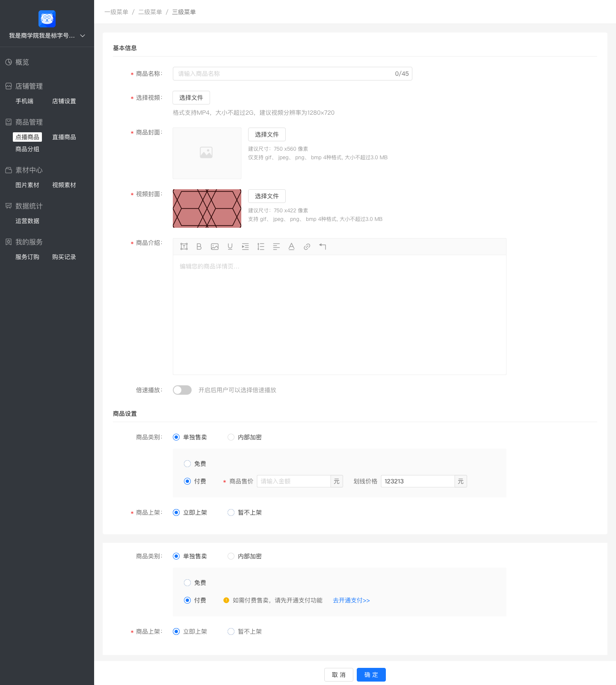The width and height of the screenshot is (616, 685).
Task: Click the 商品管理 section icon
Action: click(x=9, y=122)
